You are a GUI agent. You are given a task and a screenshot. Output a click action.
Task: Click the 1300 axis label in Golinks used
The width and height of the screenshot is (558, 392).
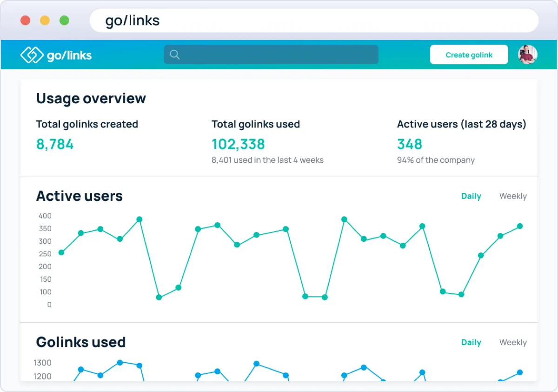[42, 363]
